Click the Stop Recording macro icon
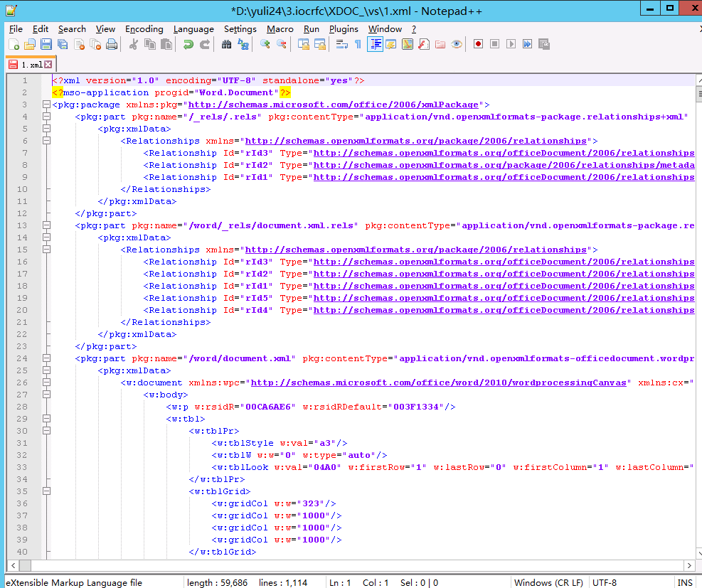This screenshot has width=702, height=588. pos(495,44)
